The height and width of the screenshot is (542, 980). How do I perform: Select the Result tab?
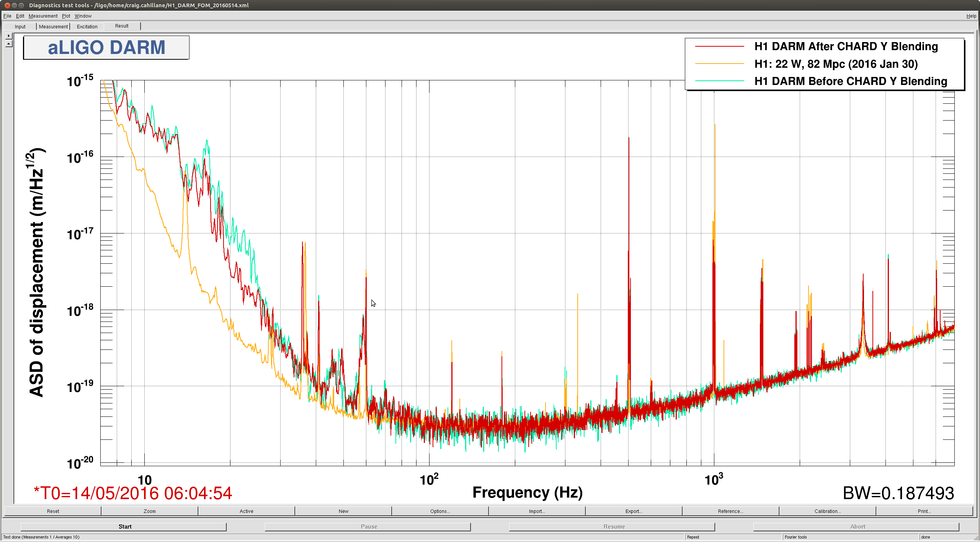coord(122,26)
